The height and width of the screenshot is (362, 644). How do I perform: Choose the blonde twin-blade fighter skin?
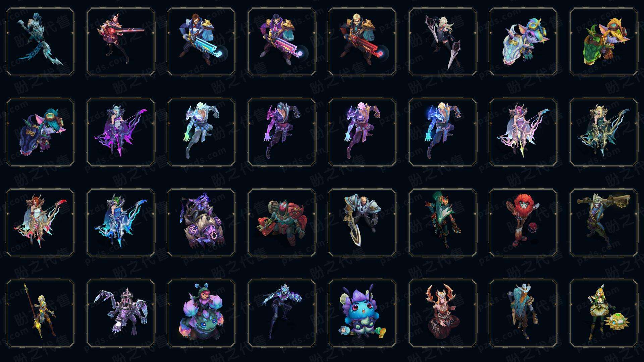(x=443, y=42)
